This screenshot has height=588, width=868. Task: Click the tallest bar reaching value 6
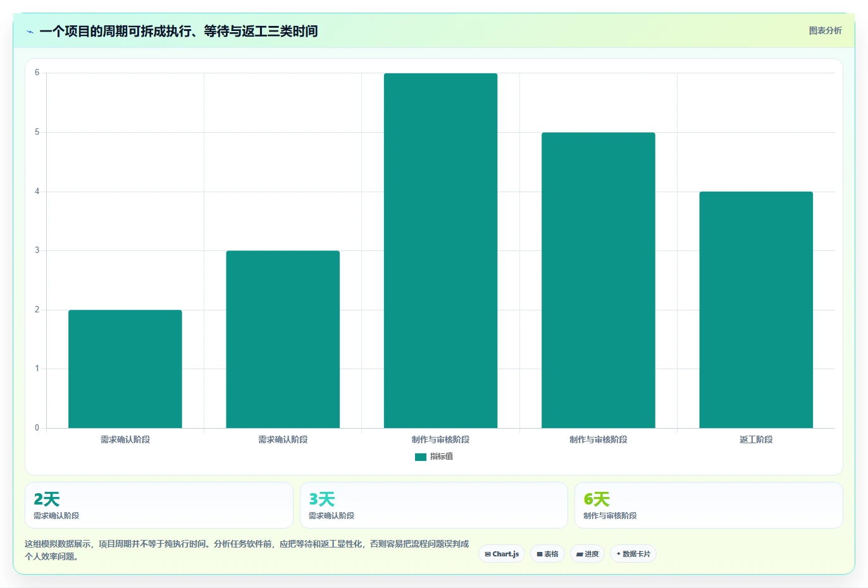440,250
